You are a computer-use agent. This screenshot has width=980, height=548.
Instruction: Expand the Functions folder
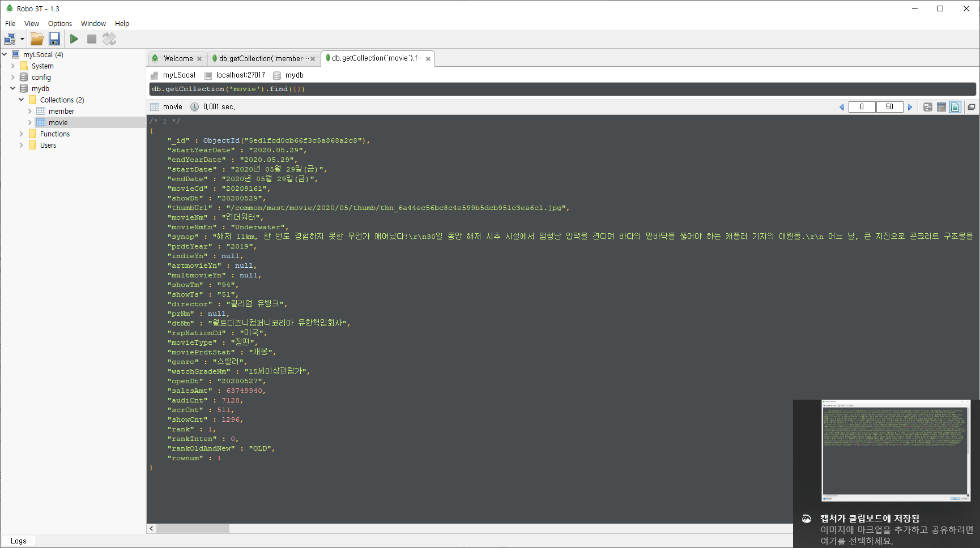[x=22, y=134]
